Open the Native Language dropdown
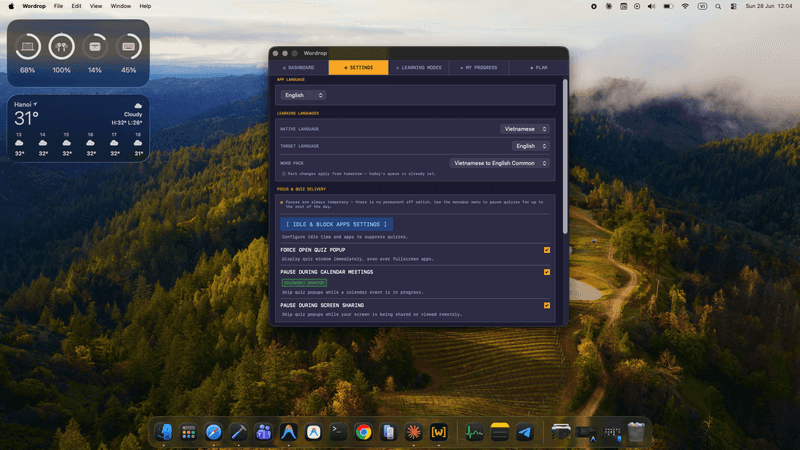This screenshot has width=800, height=450. click(x=524, y=129)
